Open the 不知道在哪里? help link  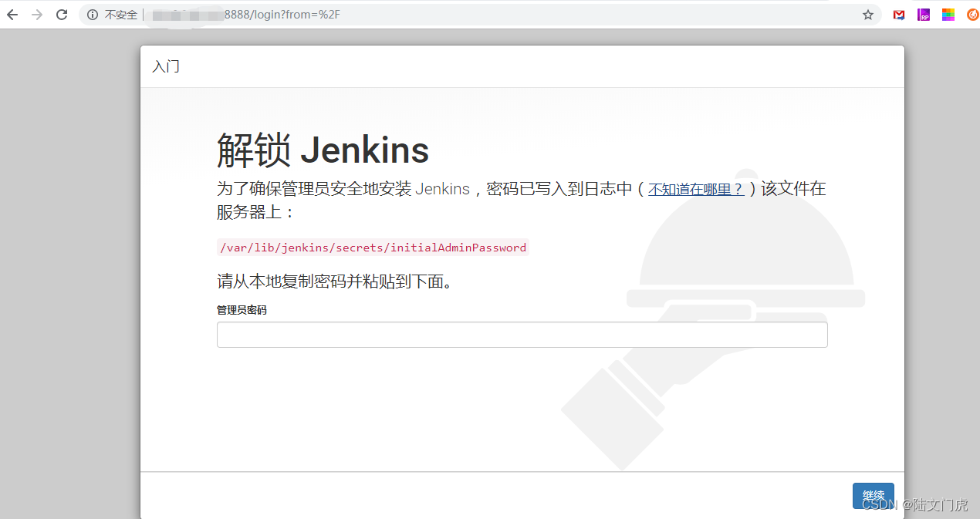tap(696, 189)
